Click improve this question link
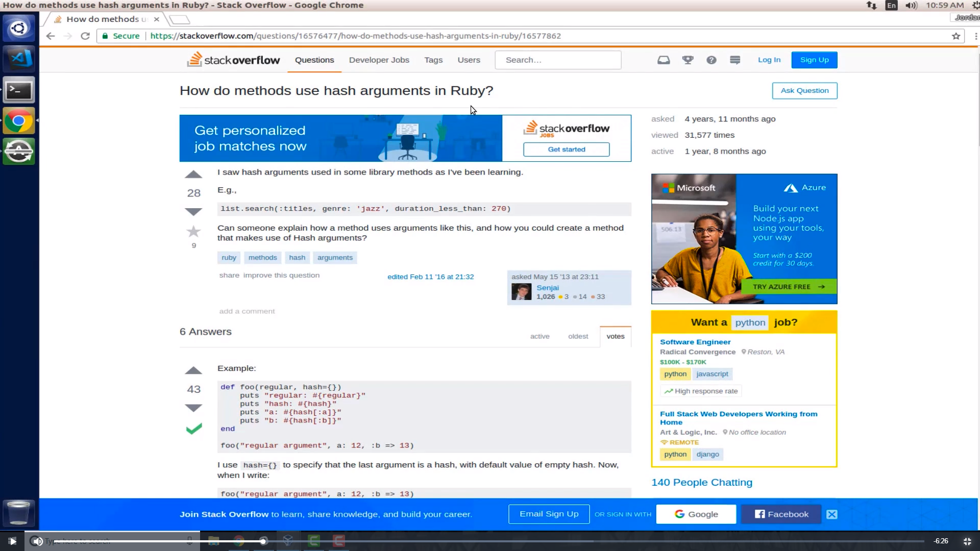Image resolution: width=980 pixels, height=551 pixels. (281, 275)
